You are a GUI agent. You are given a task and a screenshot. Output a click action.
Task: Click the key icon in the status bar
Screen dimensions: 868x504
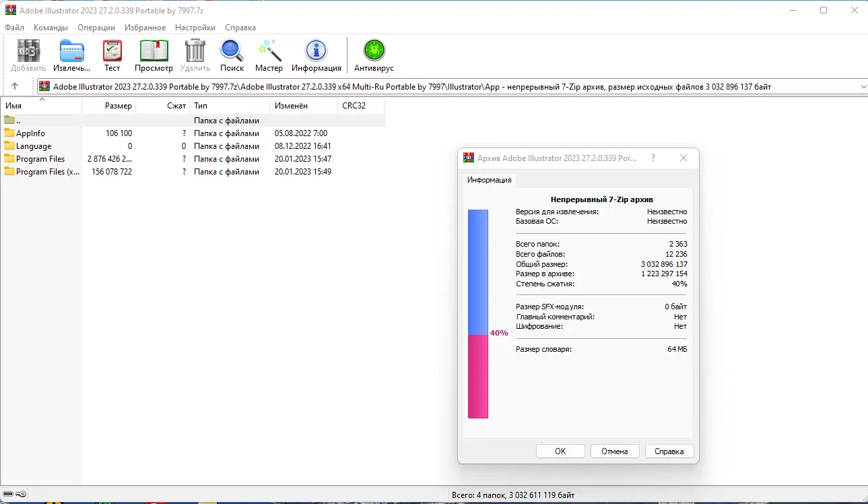pyautogui.click(x=21, y=495)
